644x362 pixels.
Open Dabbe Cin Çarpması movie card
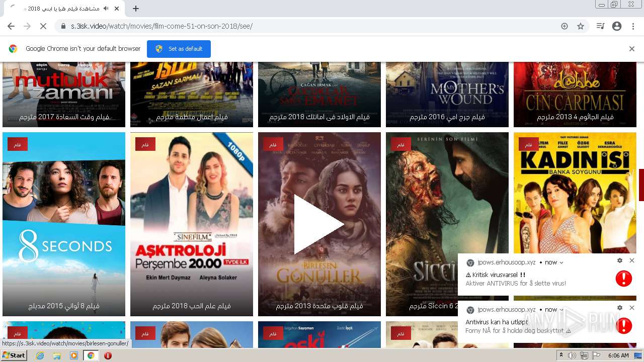tap(575, 94)
